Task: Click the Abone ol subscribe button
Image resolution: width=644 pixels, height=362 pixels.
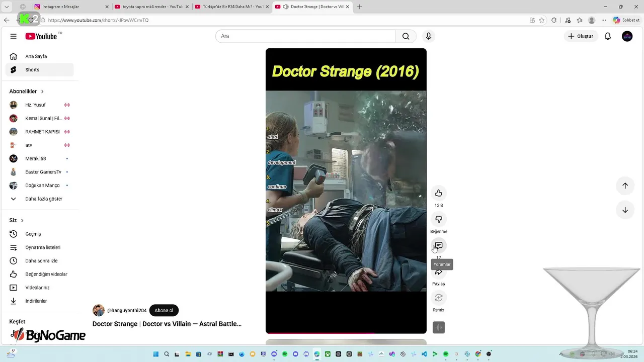Action: tap(164, 310)
